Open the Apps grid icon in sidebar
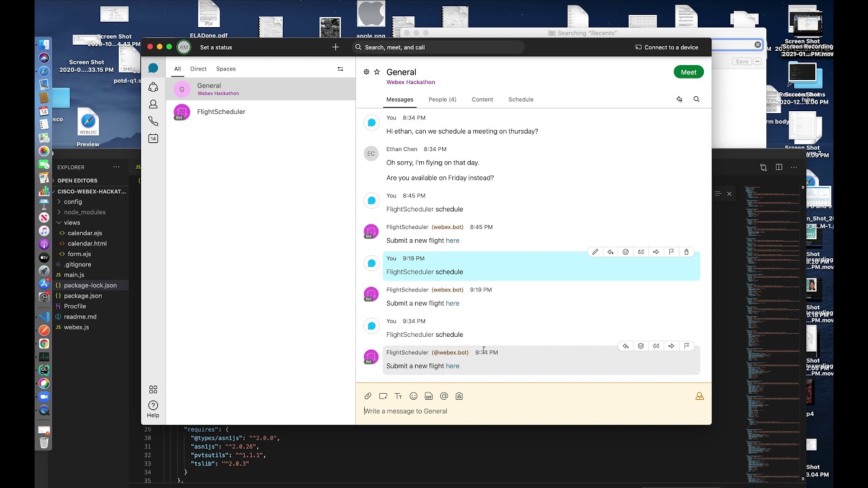This screenshot has width=868, height=488. tap(153, 389)
